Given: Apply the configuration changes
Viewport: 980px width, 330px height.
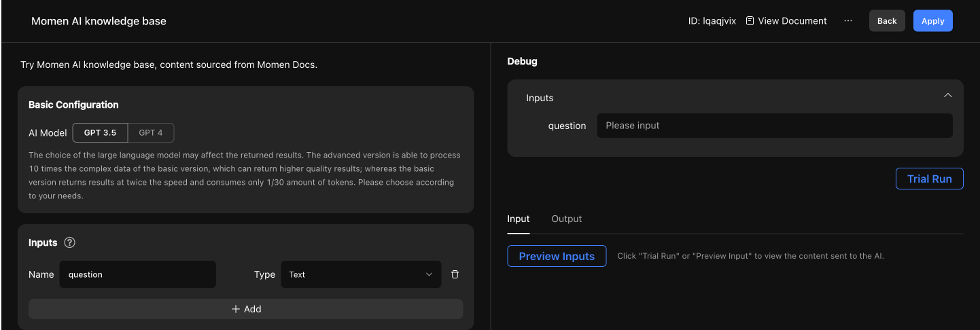Looking at the screenshot, I should click(932, 21).
